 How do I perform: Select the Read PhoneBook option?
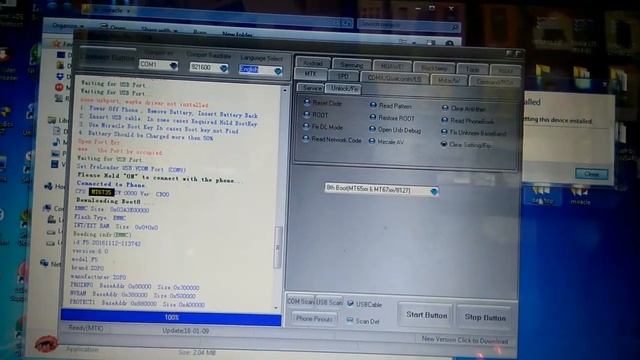[467, 121]
